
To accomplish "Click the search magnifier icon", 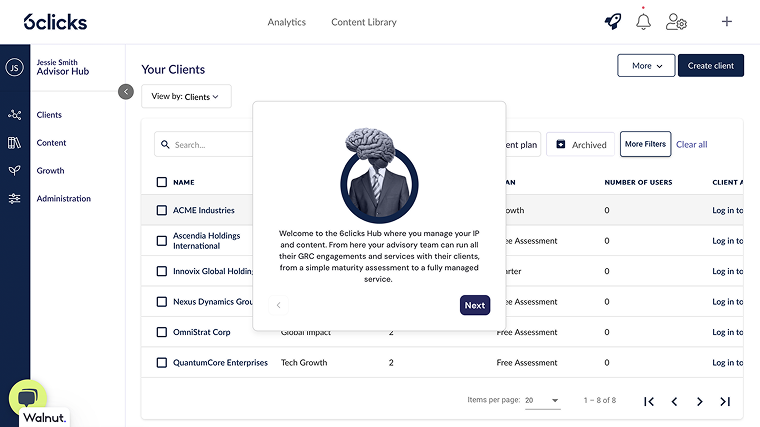I will coord(165,144).
